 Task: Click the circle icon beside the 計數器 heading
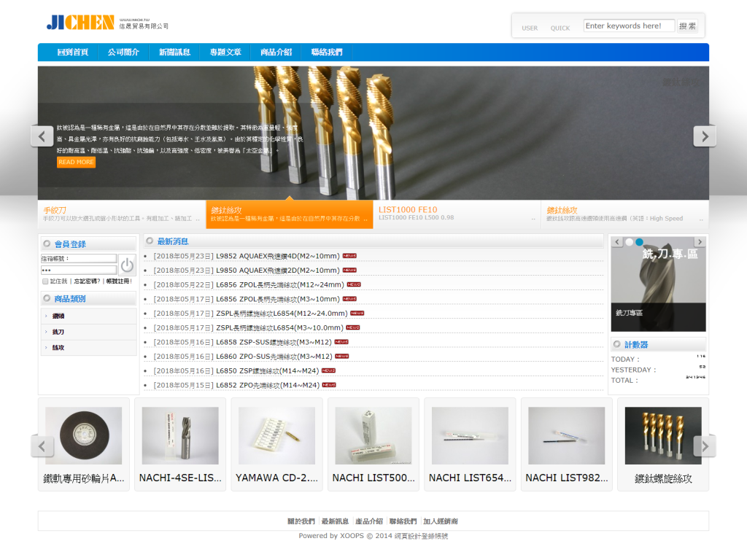[x=616, y=343]
